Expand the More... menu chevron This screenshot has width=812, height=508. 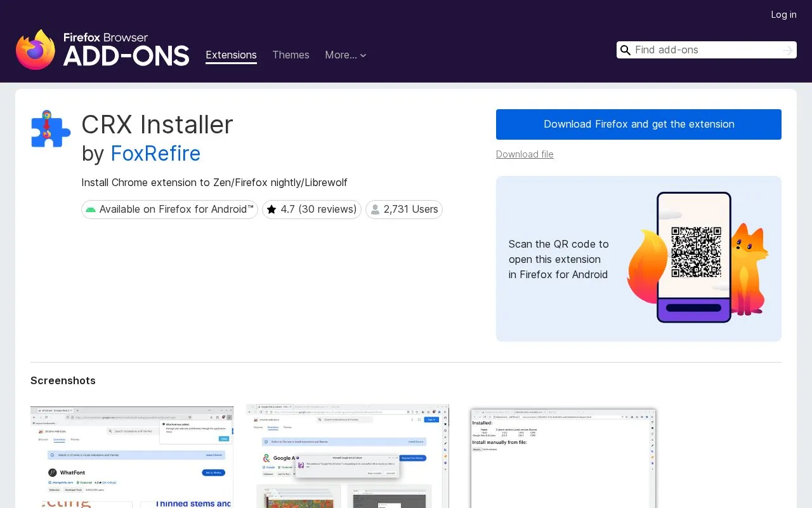point(363,56)
